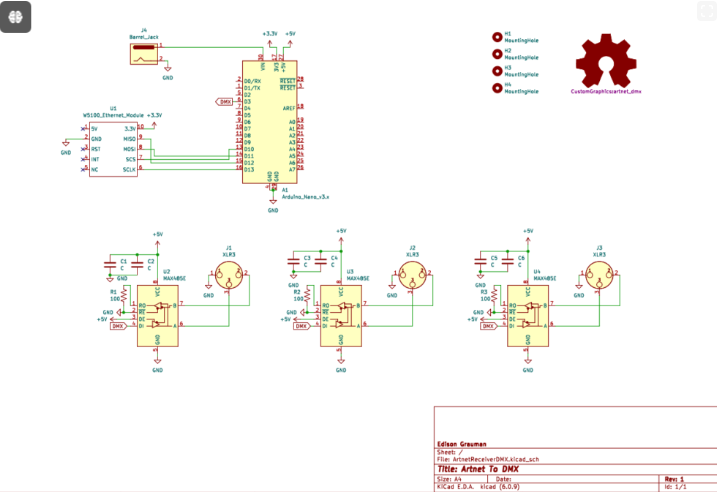This screenshot has width=717, height=492.
Task: Select the H3 mounting hole symbol
Action: click(x=497, y=71)
